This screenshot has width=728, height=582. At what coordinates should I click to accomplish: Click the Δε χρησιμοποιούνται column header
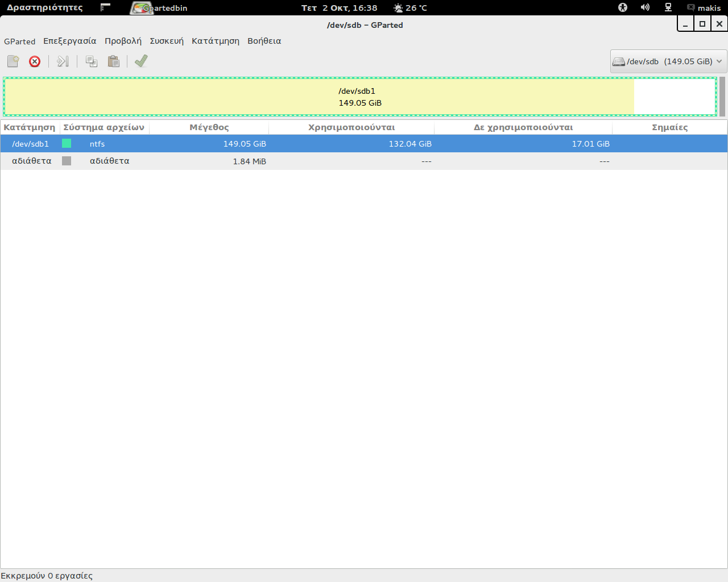tap(523, 127)
